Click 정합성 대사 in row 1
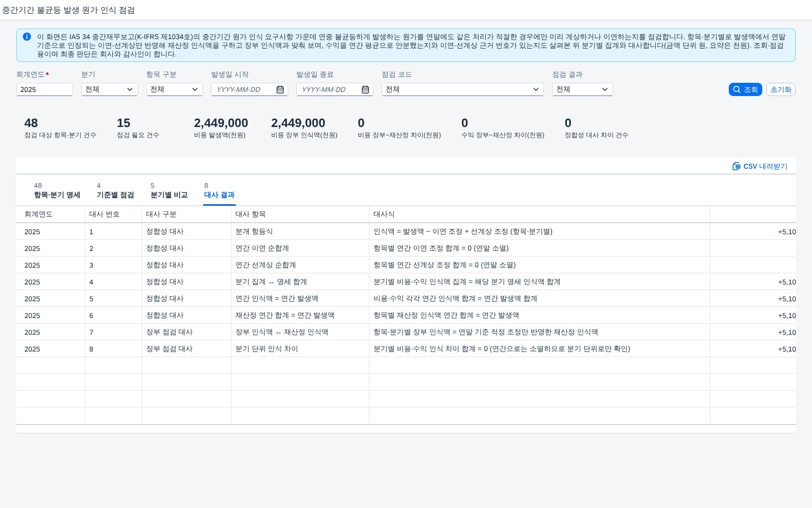The height and width of the screenshot is (508, 812). (x=165, y=231)
